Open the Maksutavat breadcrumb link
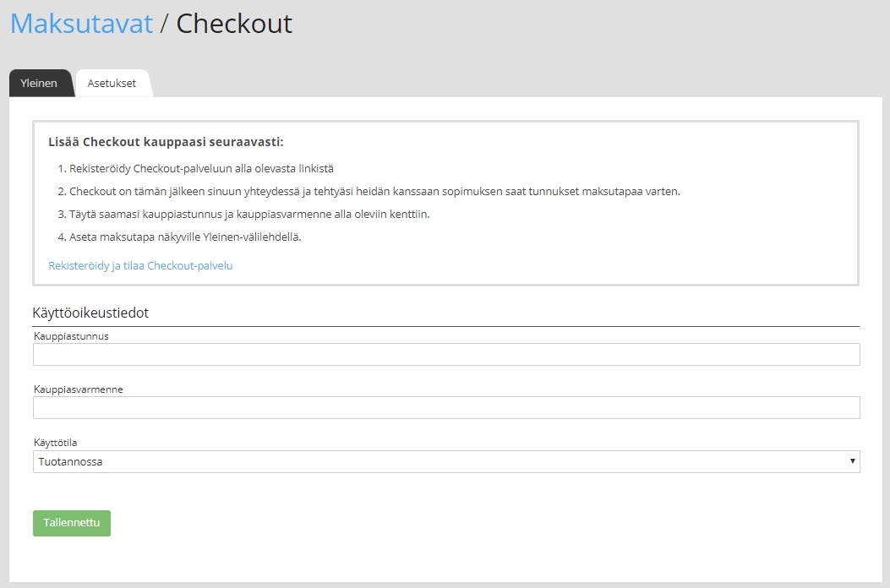890x588 pixels. coord(82,24)
